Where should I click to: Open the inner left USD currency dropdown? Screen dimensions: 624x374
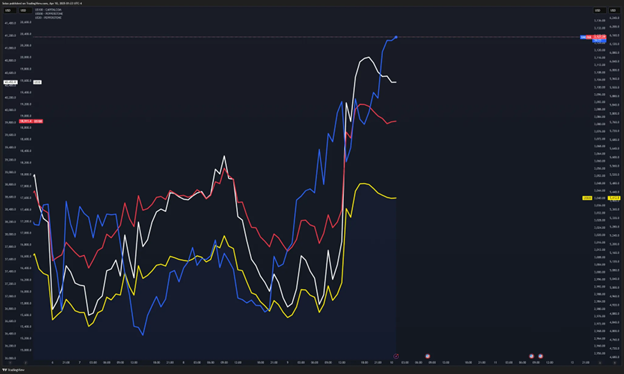click(26, 10)
